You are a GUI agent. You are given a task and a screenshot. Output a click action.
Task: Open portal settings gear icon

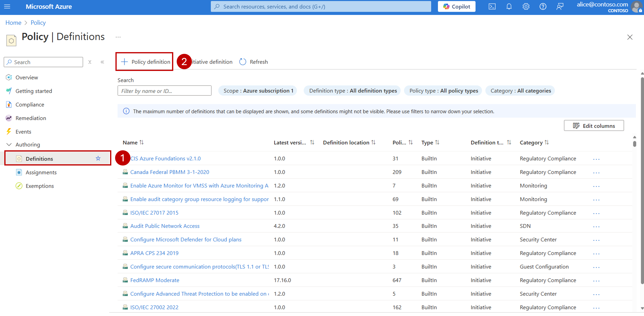point(526,7)
